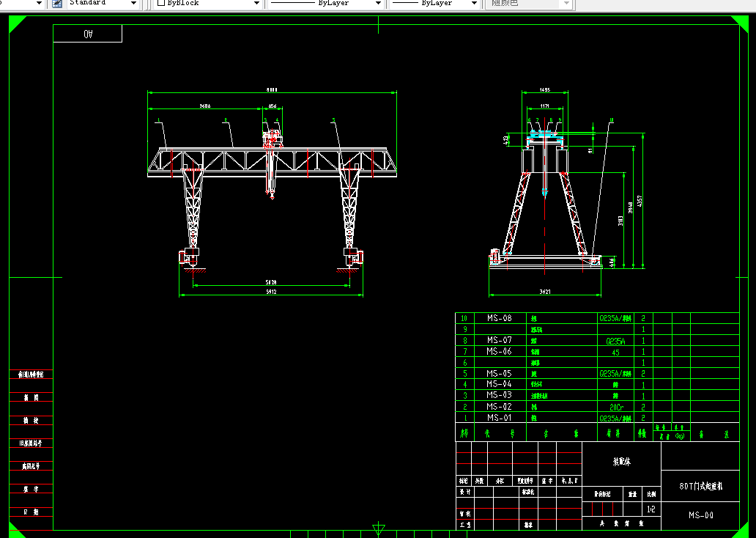
Task: Select the mirrored A0 sheet label
Action: click(x=88, y=34)
